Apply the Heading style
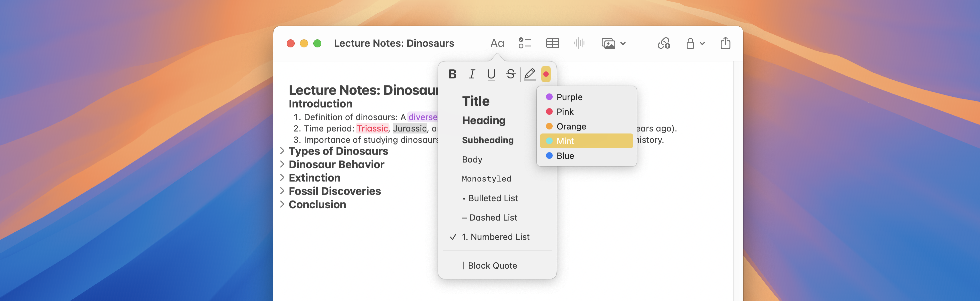980x301 pixels. point(484,120)
